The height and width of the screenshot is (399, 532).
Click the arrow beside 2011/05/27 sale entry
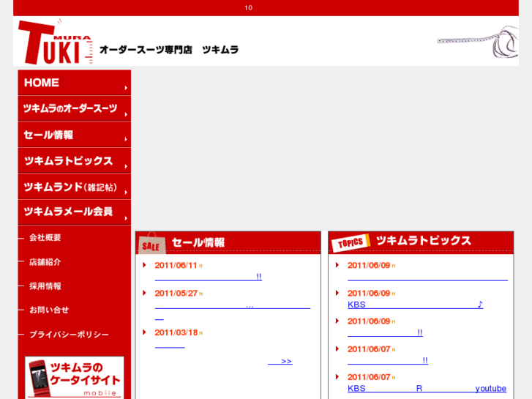(144, 293)
